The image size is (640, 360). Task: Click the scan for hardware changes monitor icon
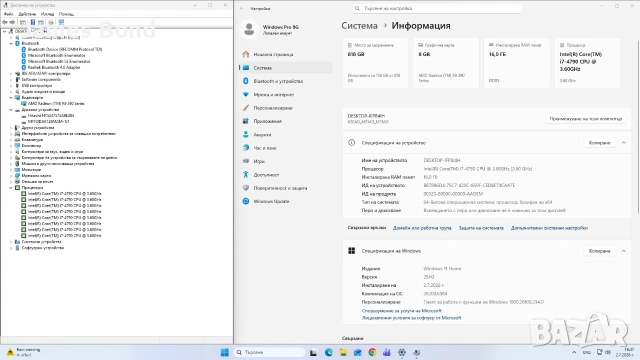click(x=61, y=22)
